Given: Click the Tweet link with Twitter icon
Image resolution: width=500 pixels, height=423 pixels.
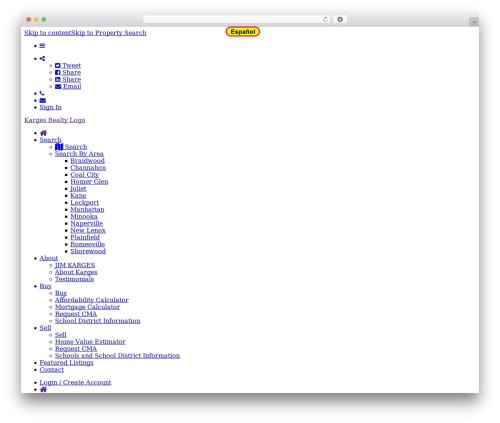Looking at the screenshot, I should (68, 66).
